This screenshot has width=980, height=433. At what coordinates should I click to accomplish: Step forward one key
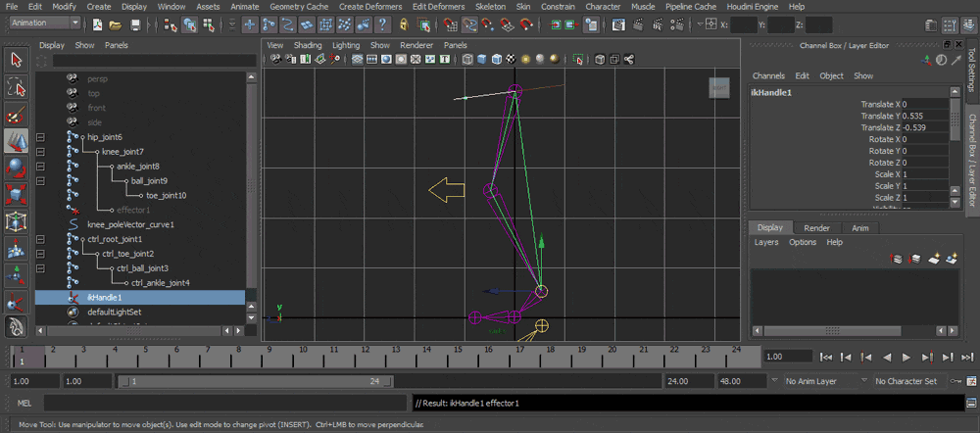click(x=927, y=357)
